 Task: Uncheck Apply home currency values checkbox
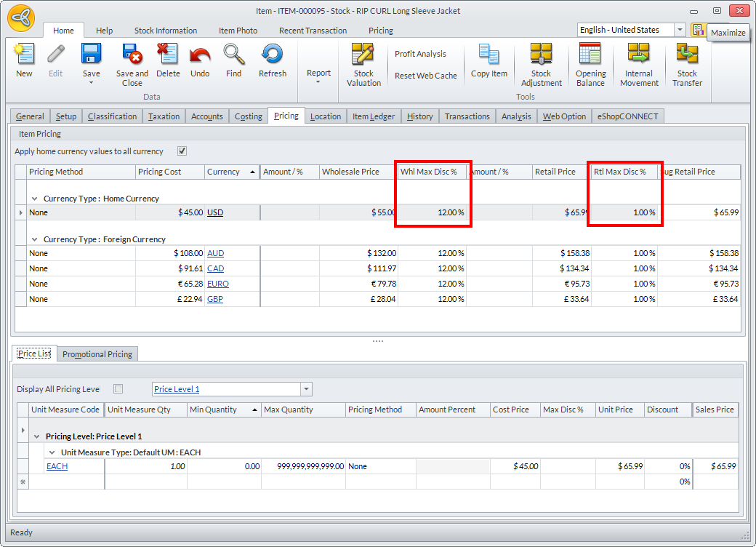[x=182, y=151]
